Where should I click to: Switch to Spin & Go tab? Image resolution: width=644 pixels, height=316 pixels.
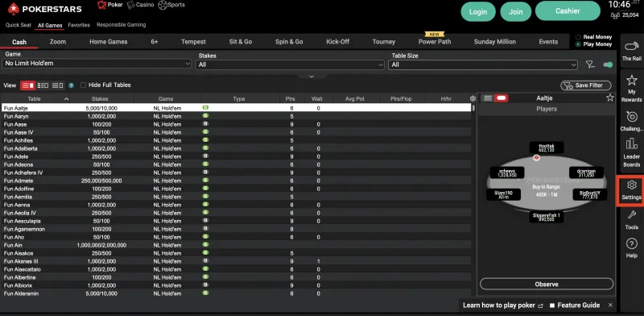tap(289, 42)
